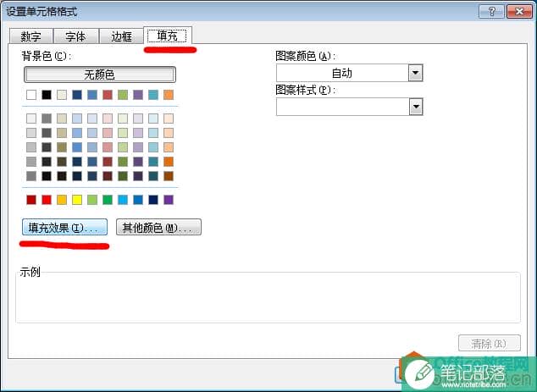This screenshot has height=392, width=537.
Task: Pick the purple swatch in top theme row
Action: click(138, 95)
